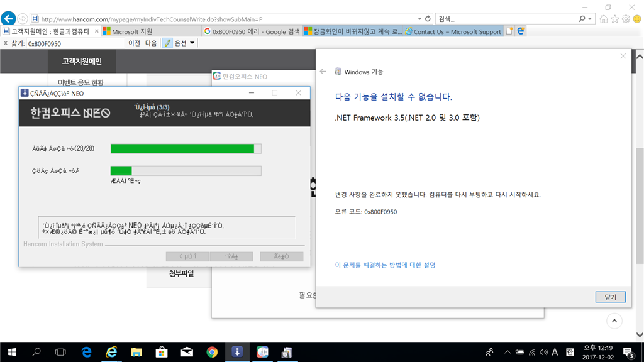Switch to the Microsoft 지원 tab
The height and width of the screenshot is (362, 644).
coord(151,31)
